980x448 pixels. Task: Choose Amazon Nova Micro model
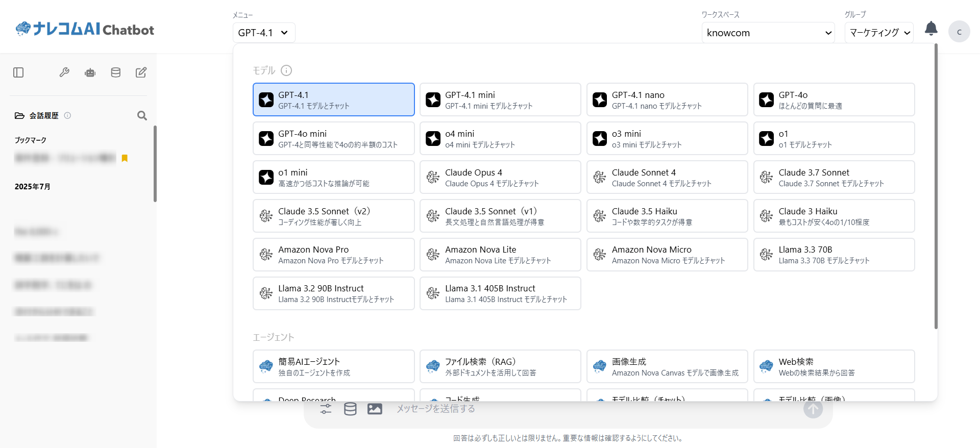667,255
